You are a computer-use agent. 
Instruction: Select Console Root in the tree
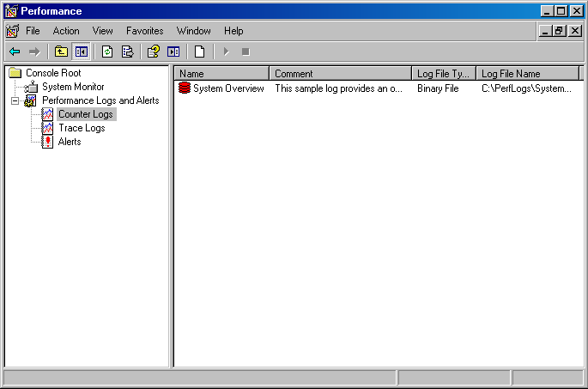pos(53,73)
